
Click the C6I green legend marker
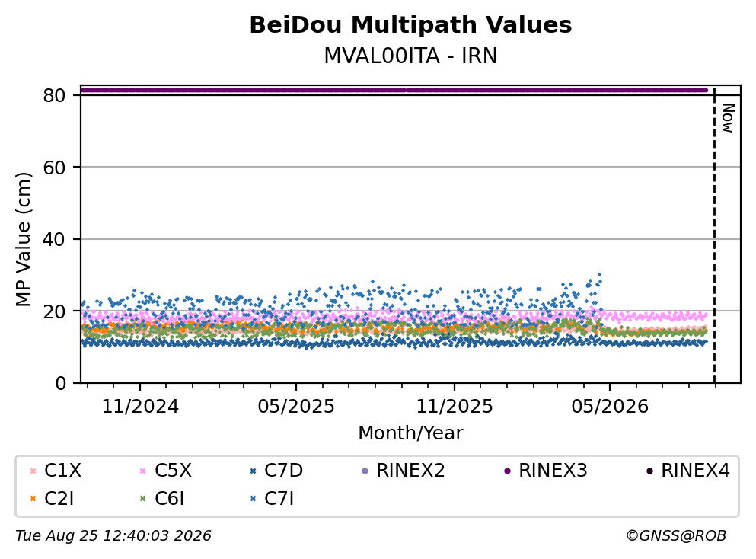click(142, 499)
